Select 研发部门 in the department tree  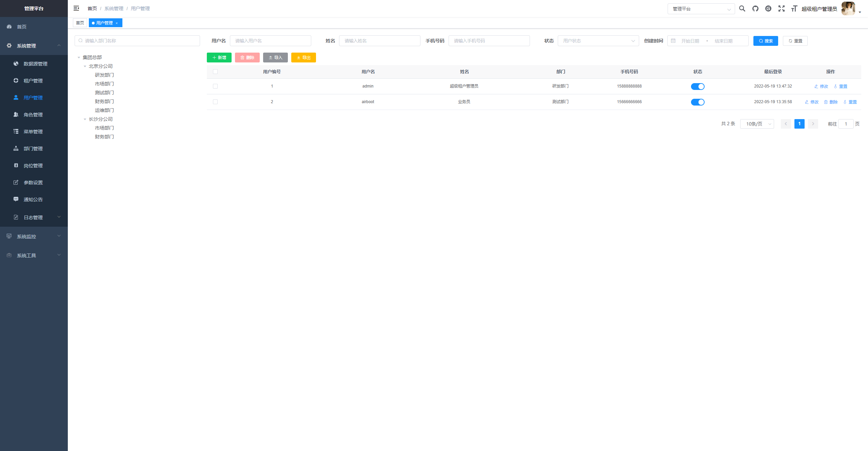[x=104, y=75]
